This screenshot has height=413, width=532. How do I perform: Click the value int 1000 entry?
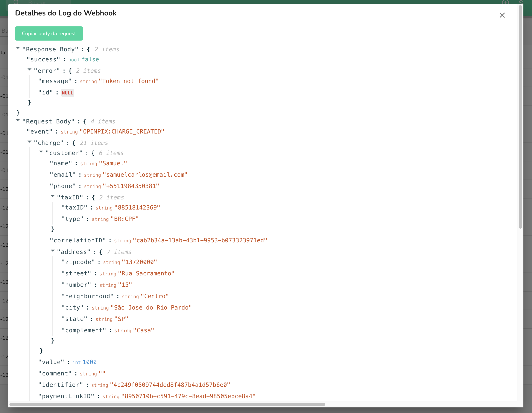coord(89,362)
